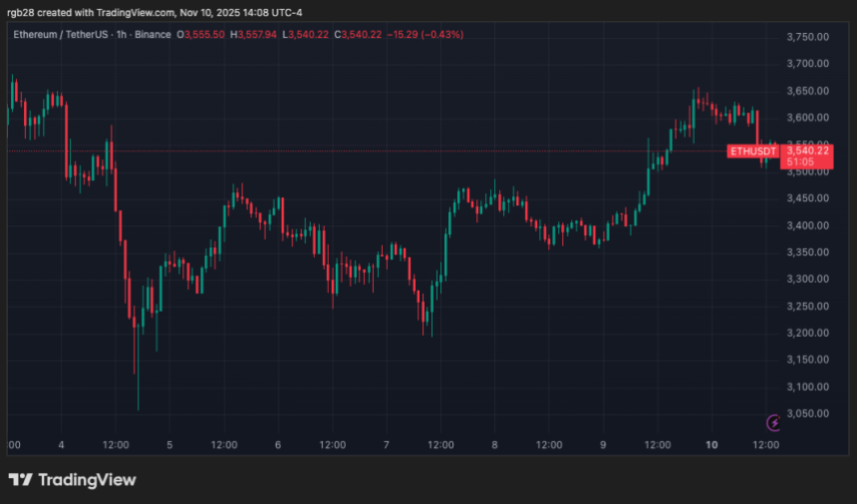This screenshot has height=504, width=857.
Task: Select the date 10 on time axis
Action: [713, 445]
